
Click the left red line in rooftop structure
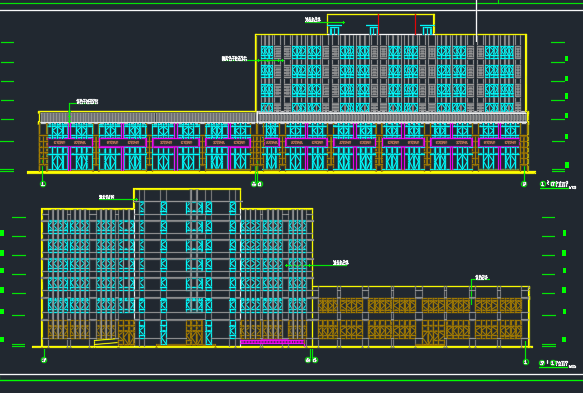(x=379, y=25)
